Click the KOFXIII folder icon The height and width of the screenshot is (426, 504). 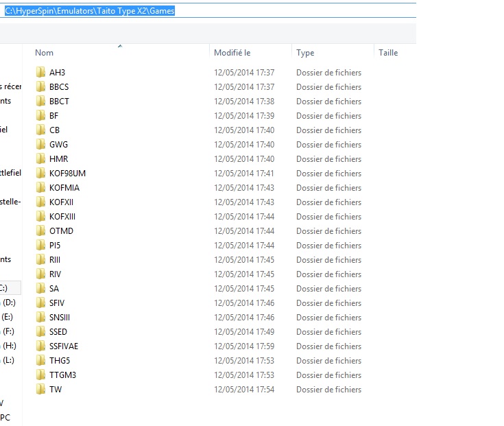pos(40,216)
